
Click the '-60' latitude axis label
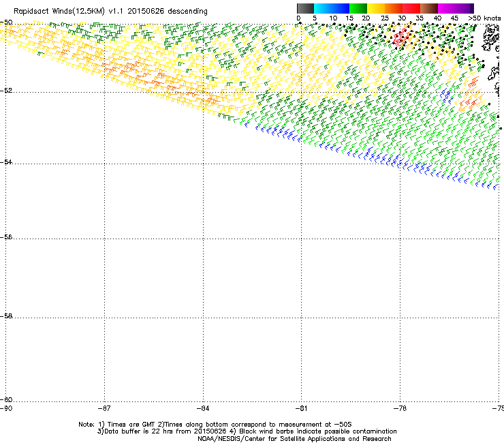(x=6, y=399)
